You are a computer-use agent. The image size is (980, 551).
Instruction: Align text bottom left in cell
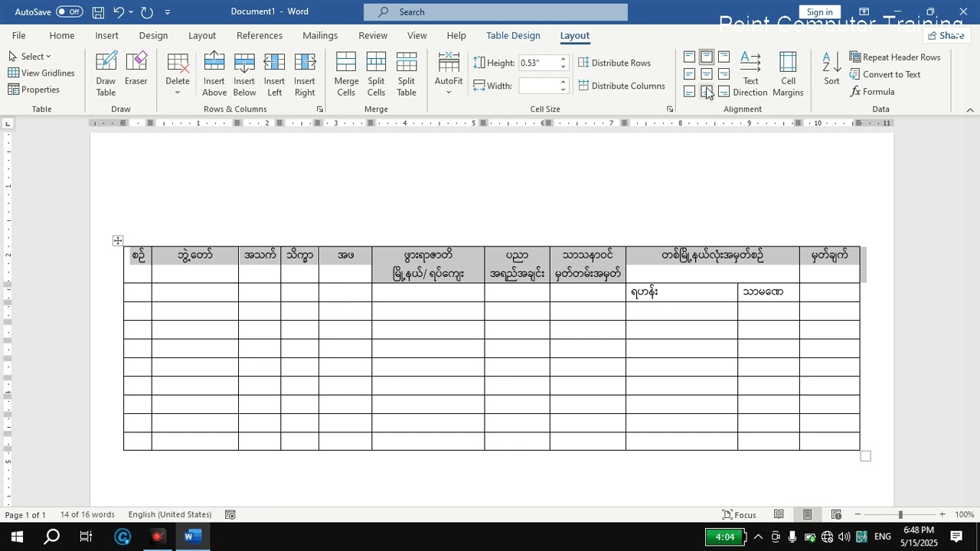point(689,92)
